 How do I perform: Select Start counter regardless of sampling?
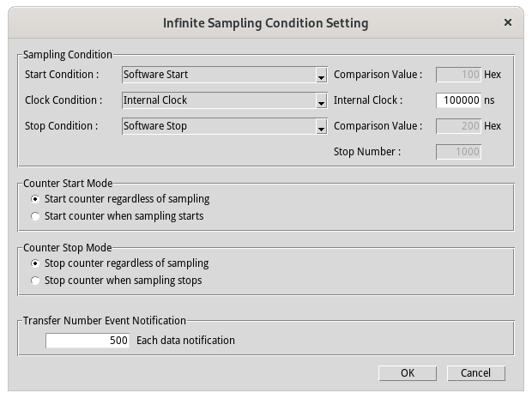35,199
